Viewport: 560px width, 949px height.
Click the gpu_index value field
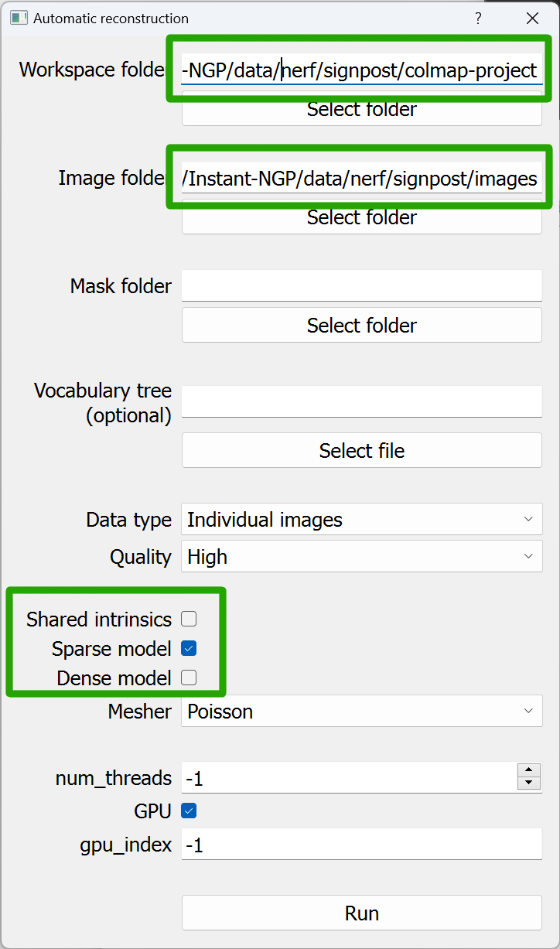(361, 845)
